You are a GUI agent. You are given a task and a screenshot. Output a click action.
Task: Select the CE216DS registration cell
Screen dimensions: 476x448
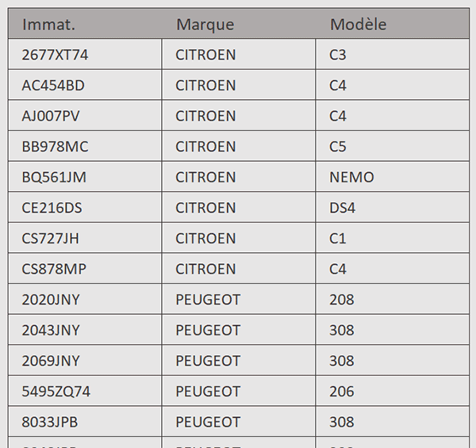(x=52, y=208)
